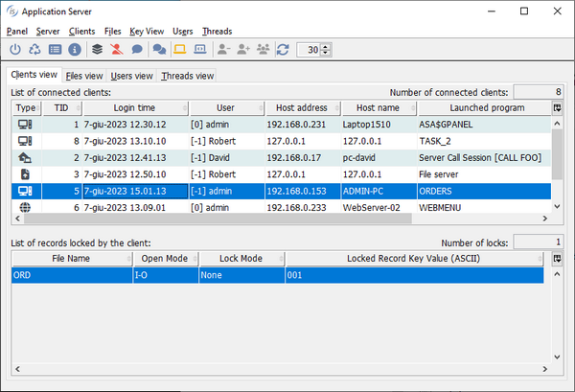Click the client-type icon in TID 1 row
Image resolution: width=575 pixels, height=392 pixels.
point(25,125)
